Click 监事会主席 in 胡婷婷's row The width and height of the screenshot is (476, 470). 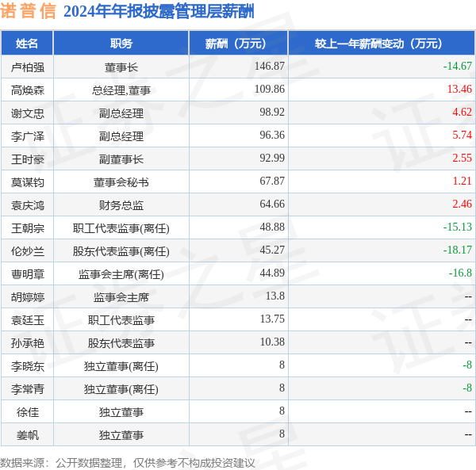pos(121,297)
